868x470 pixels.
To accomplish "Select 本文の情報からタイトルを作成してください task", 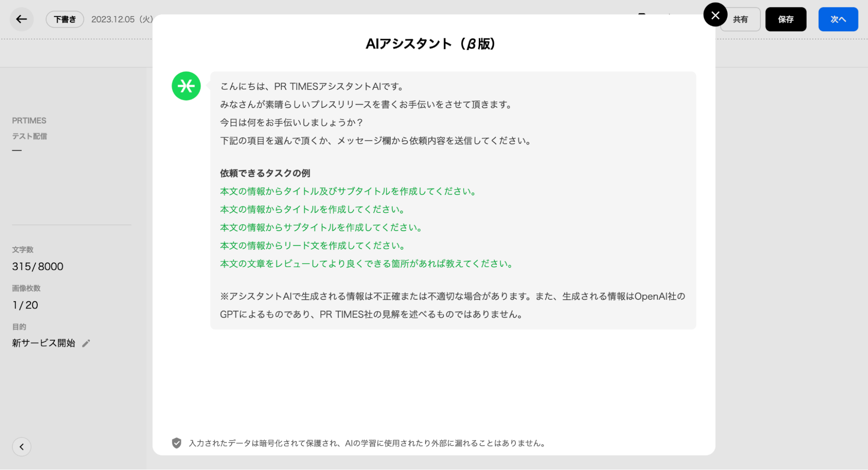I will click(312, 209).
